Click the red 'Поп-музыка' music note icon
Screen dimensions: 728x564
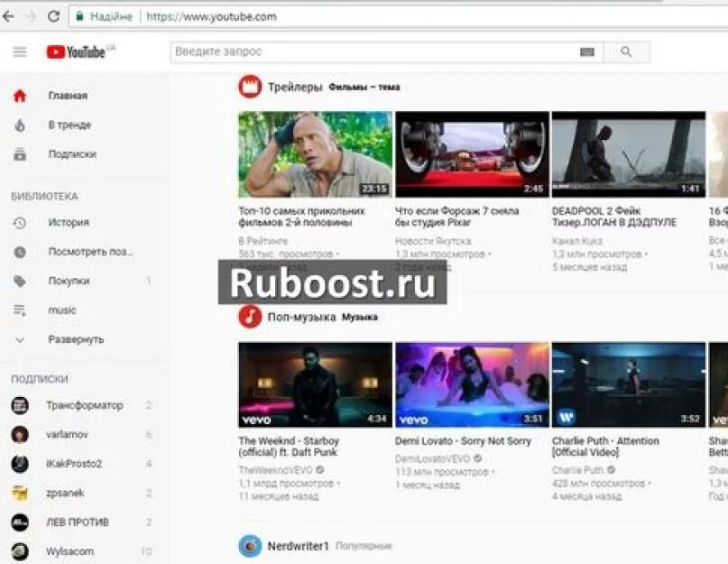[x=250, y=317]
